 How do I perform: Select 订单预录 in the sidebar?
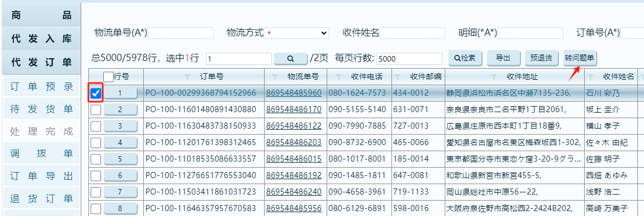pyautogui.click(x=42, y=87)
